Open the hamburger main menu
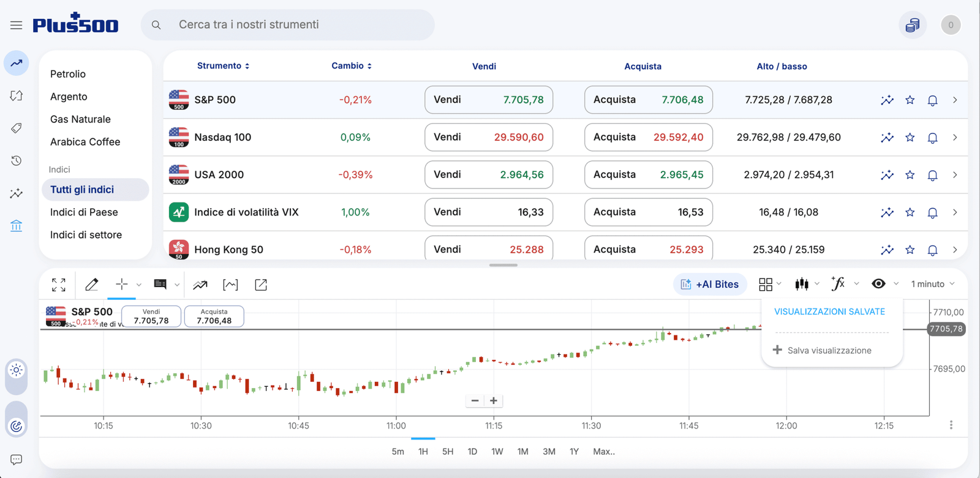This screenshot has height=478, width=980. [x=16, y=25]
